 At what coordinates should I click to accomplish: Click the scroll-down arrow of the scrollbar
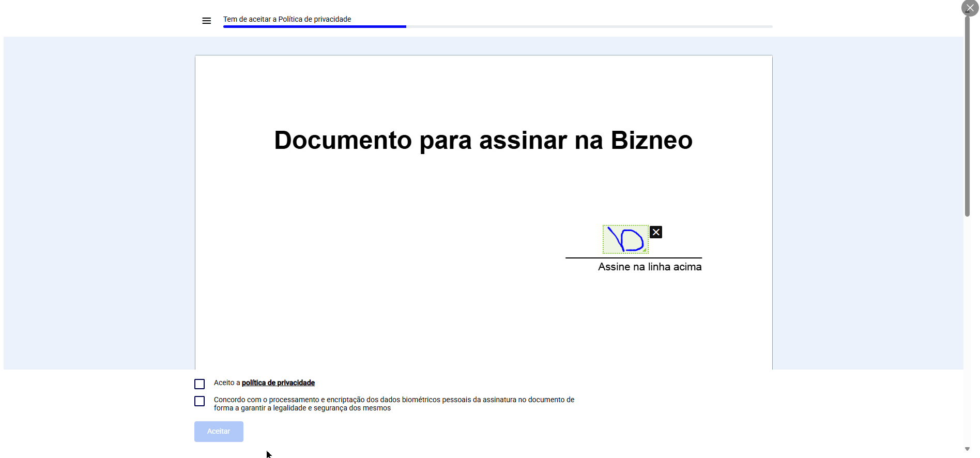pyautogui.click(x=967, y=449)
